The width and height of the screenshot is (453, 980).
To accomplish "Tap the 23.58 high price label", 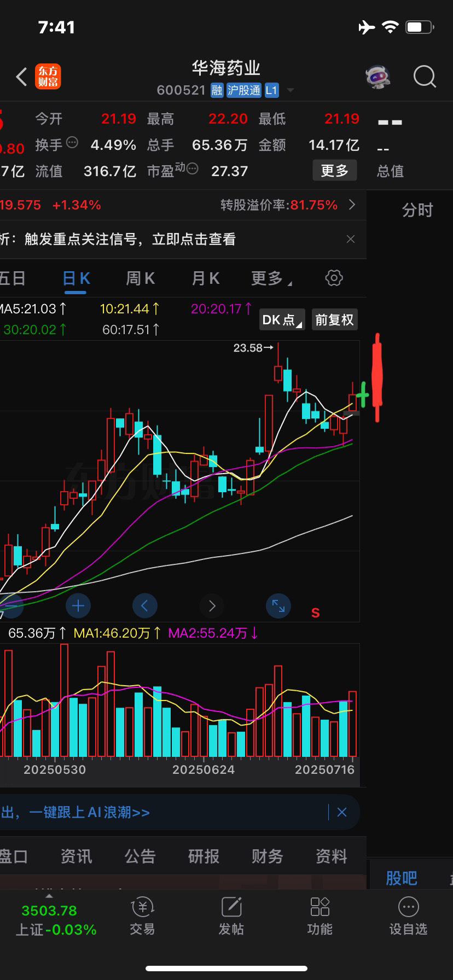I will [253, 348].
